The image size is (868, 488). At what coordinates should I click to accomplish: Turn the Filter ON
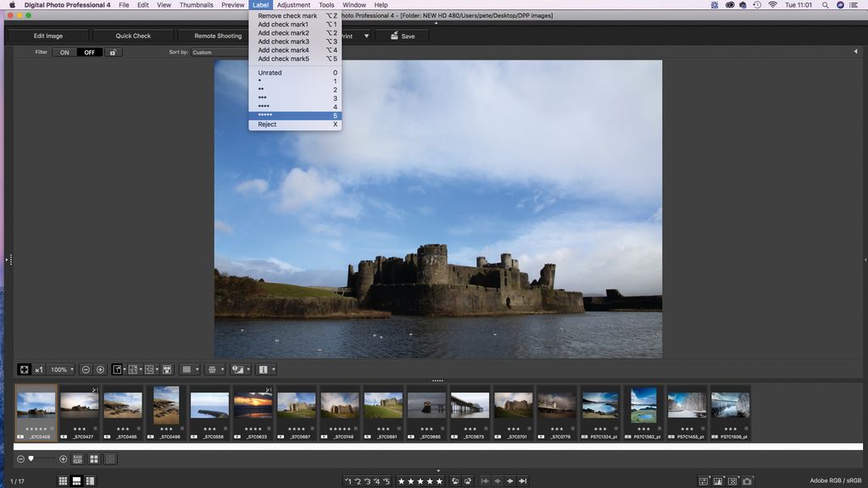pyautogui.click(x=64, y=52)
